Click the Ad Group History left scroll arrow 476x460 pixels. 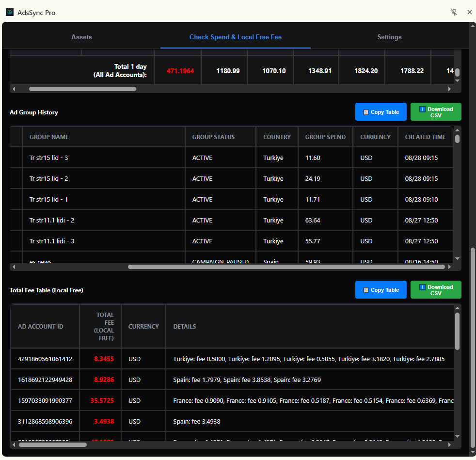tap(14, 267)
